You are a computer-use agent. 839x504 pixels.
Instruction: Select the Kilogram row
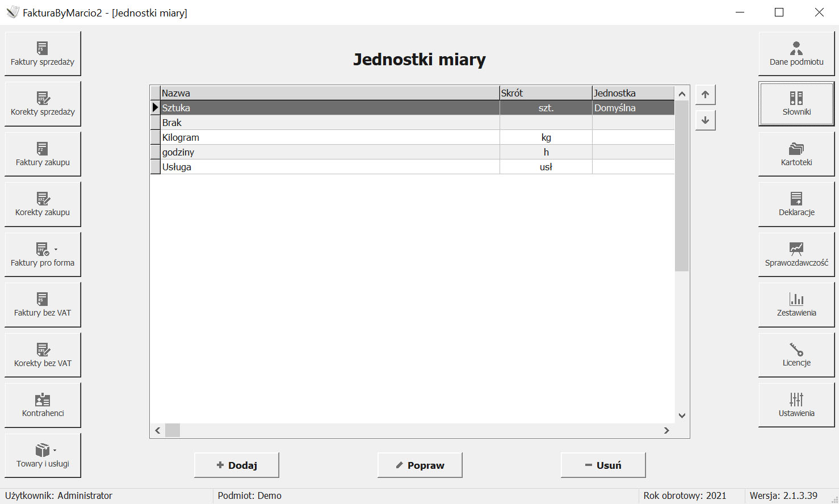(x=412, y=137)
